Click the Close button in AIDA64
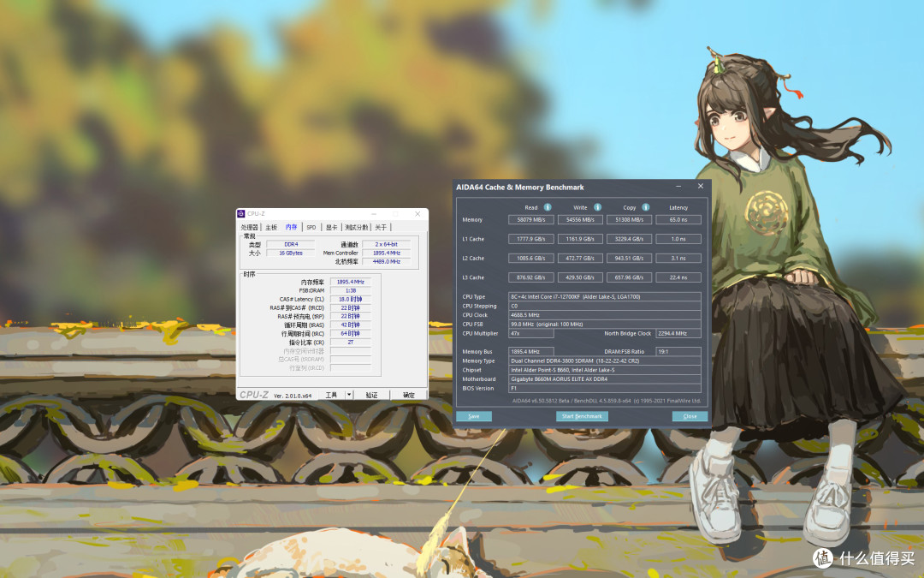 690,416
